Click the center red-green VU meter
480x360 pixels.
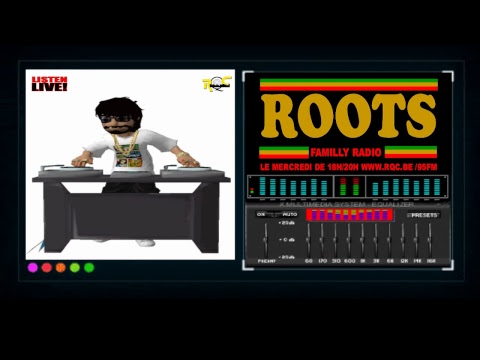349,186
